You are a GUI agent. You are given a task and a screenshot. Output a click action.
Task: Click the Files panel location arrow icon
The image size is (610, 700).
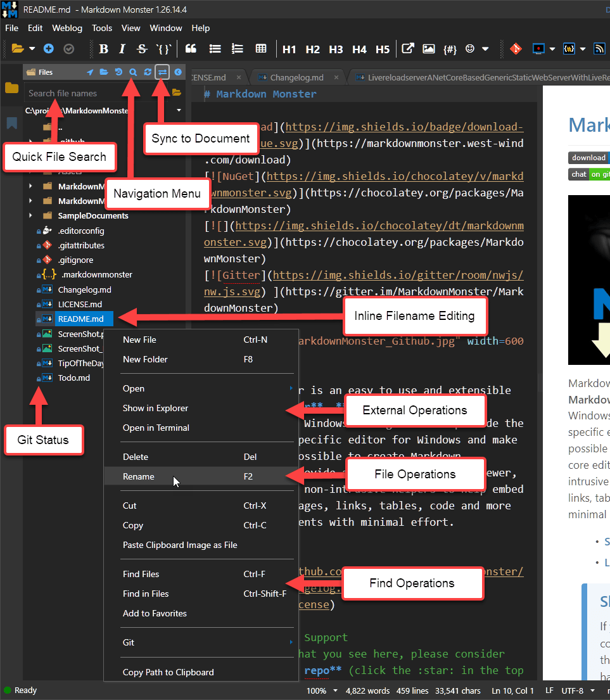90,72
